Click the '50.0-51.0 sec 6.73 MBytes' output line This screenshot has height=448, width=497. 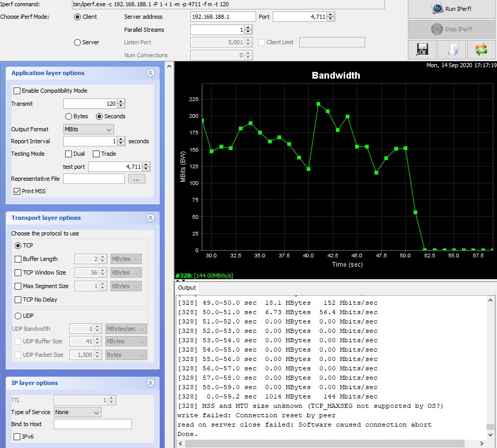(277, 312)
